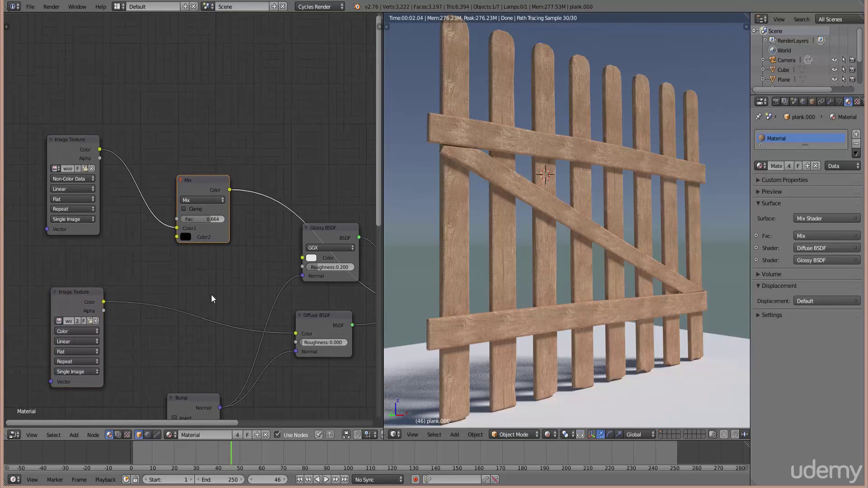Enable the Use Nodes checkbox
Viewport: 868px width, 488px height.
tap(277, 435)
